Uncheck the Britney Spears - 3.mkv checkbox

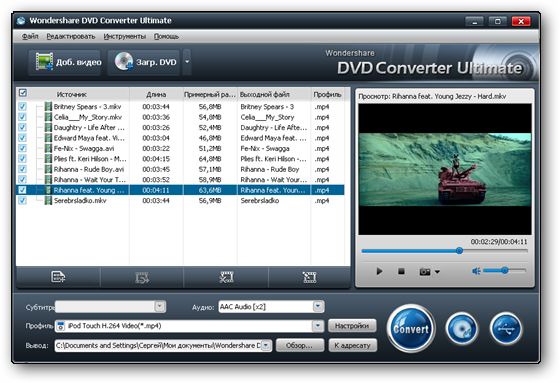click(22, 106)
